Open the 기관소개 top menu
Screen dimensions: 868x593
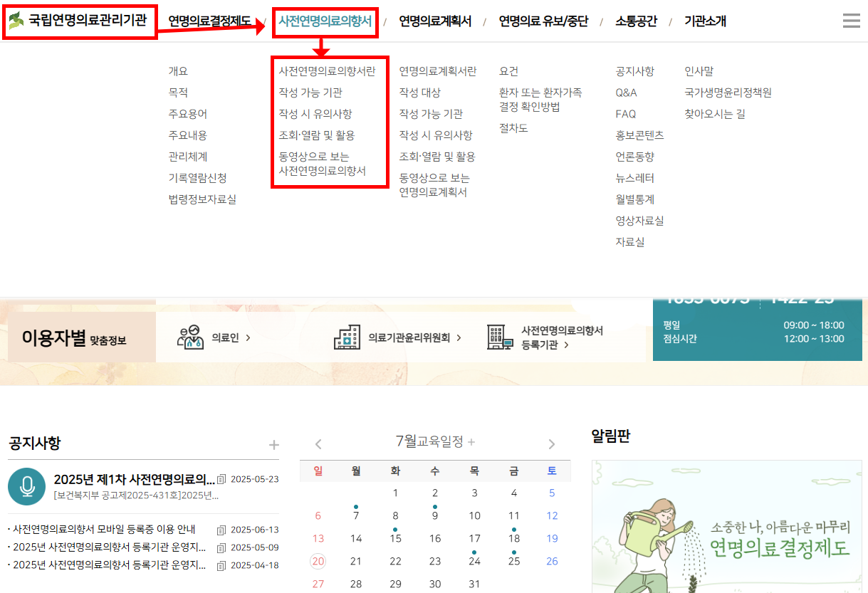pos(705,21)
